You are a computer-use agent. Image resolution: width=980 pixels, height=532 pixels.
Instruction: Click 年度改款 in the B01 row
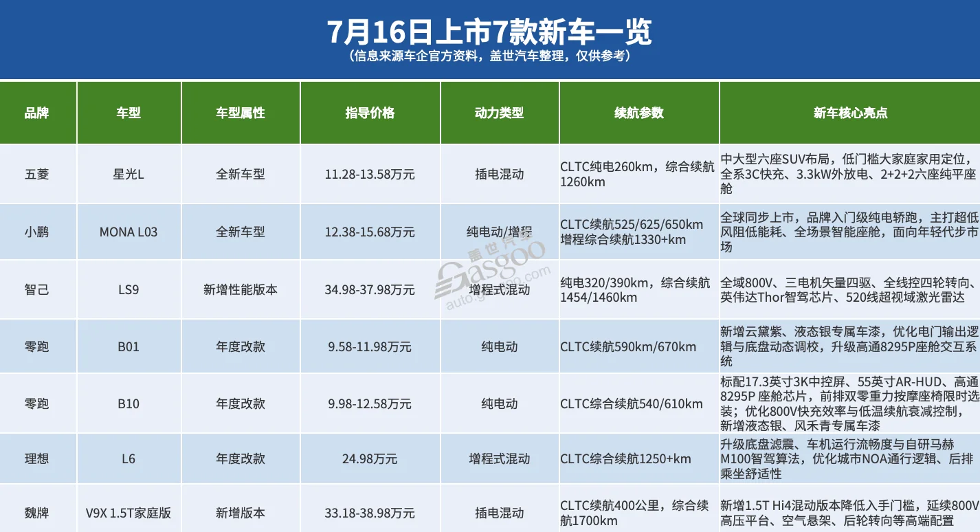point(241,346)
